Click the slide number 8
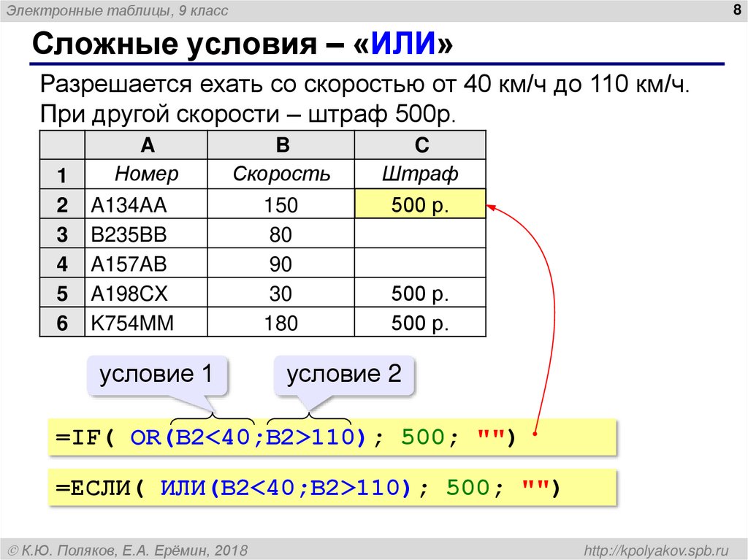This screenshot has height=560, width=748. click(736, 10)
